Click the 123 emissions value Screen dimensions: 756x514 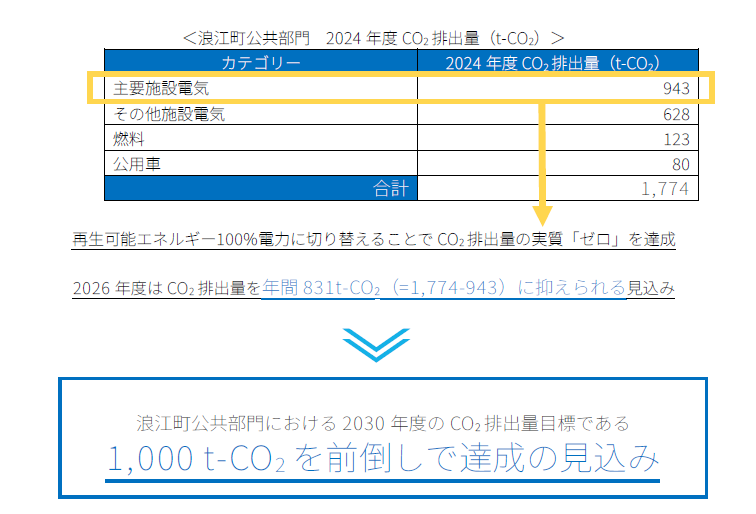pos(675,138)
